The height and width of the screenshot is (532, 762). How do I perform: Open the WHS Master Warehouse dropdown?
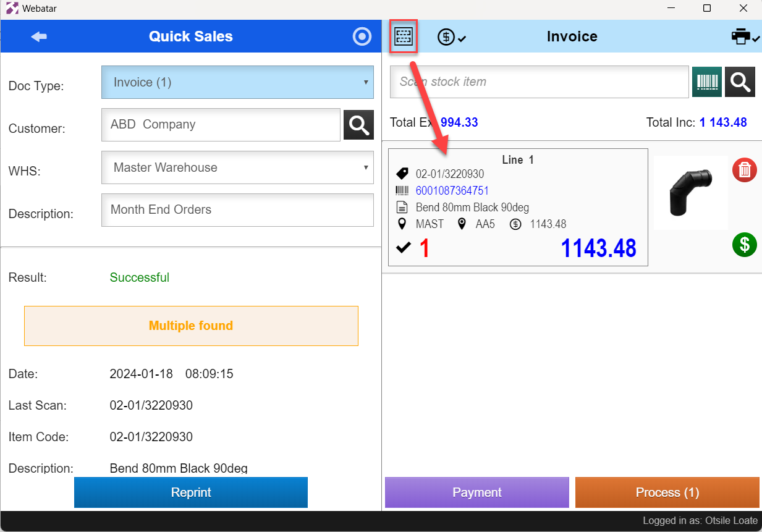[237, 167]
